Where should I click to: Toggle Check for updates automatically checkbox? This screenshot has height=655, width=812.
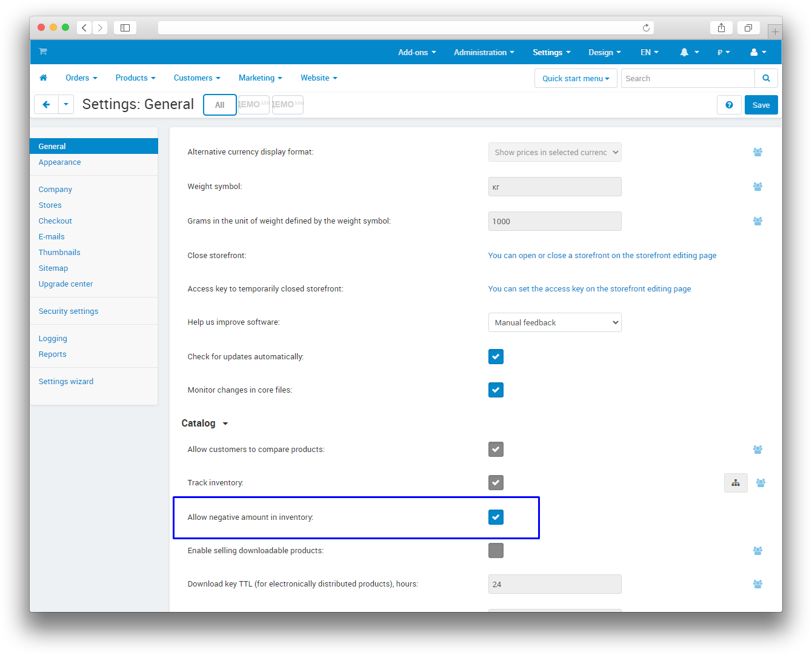pyautogui.click(x=496, y=357)
